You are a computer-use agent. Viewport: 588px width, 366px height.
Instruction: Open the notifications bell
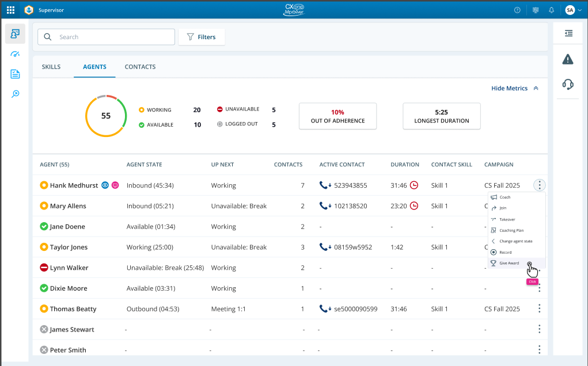click(x=551, y=10)
